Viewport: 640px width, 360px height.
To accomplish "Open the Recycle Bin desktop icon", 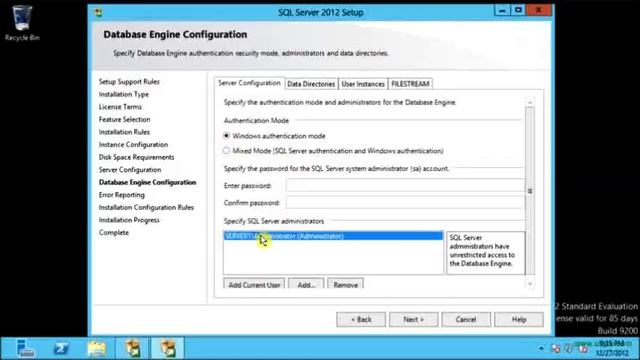I will 22,23.
